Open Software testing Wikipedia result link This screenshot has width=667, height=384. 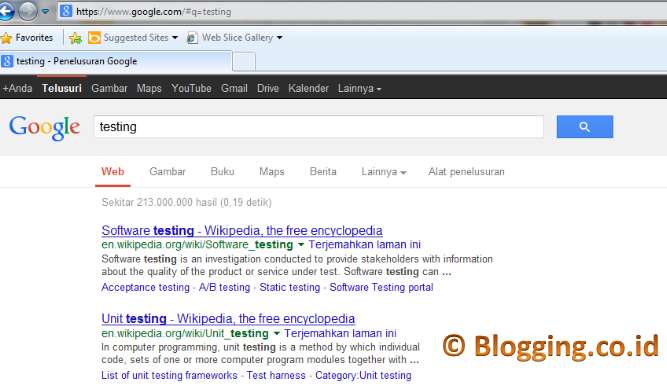coord(242,230)
